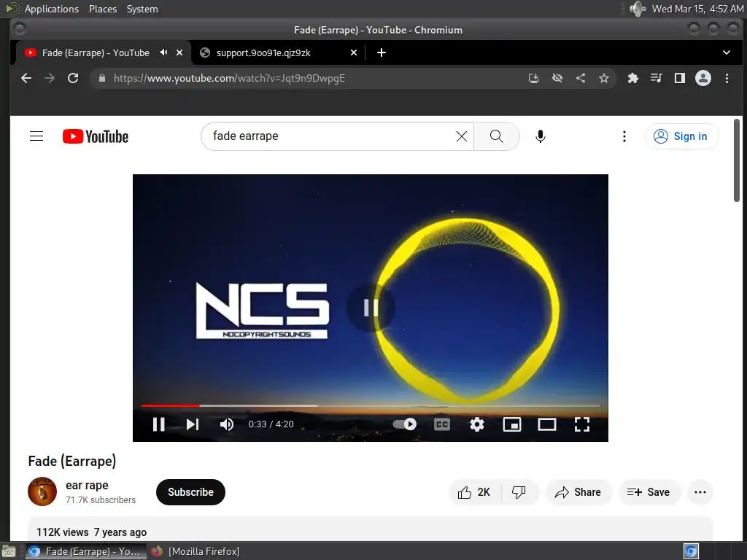The height and width of the screenshot is (560, 747).
Task: Close the Fade (Earrape) tab
Action: (x=179, y=52)
